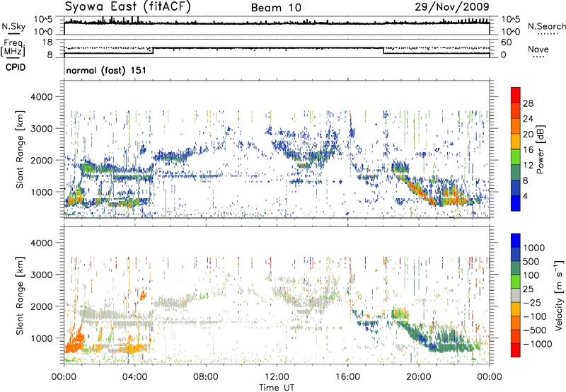
Task: Click the "24" label on Power colorbar
Action: 528,119
